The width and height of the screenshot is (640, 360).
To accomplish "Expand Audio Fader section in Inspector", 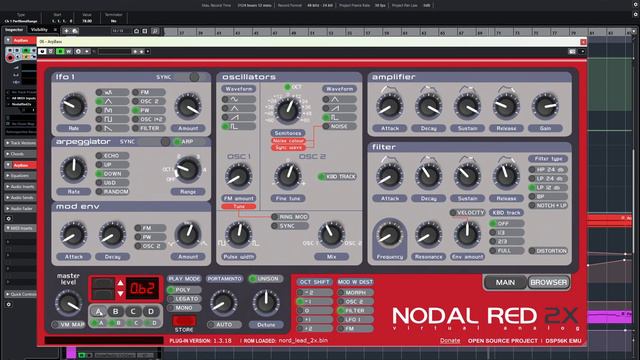I will pos(20,209).
